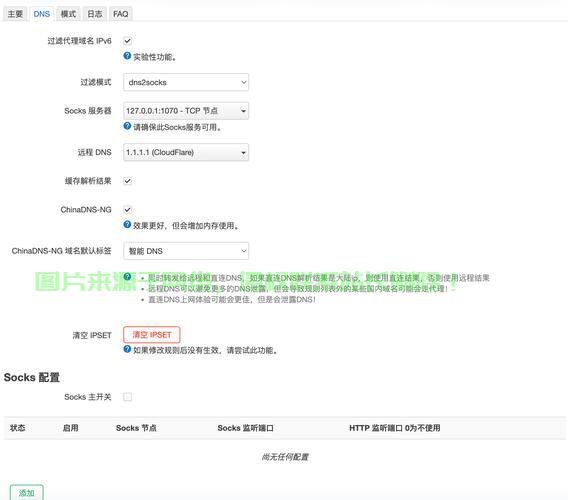The width and height of the screenshot is (568, 500).
Task: Toggle the 过滤代理域名 IPv6 checkbox
Action: [x=128, y=41]
